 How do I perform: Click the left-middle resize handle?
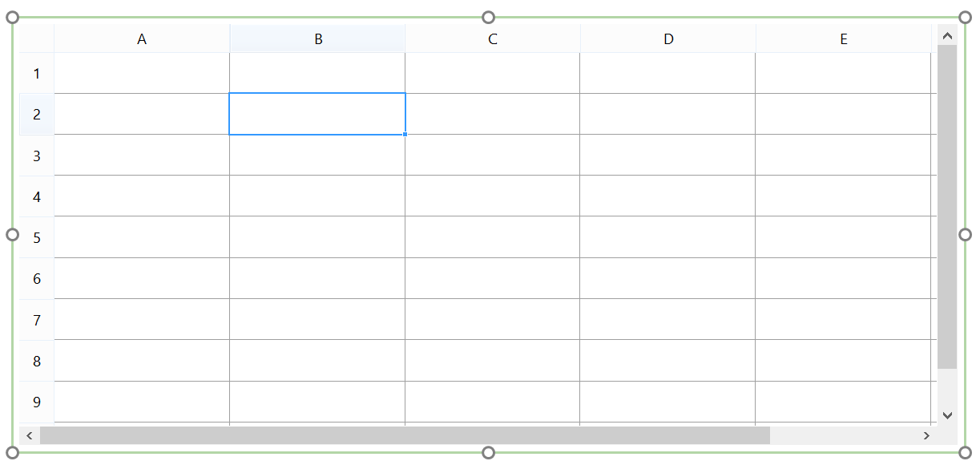[12, 234]
